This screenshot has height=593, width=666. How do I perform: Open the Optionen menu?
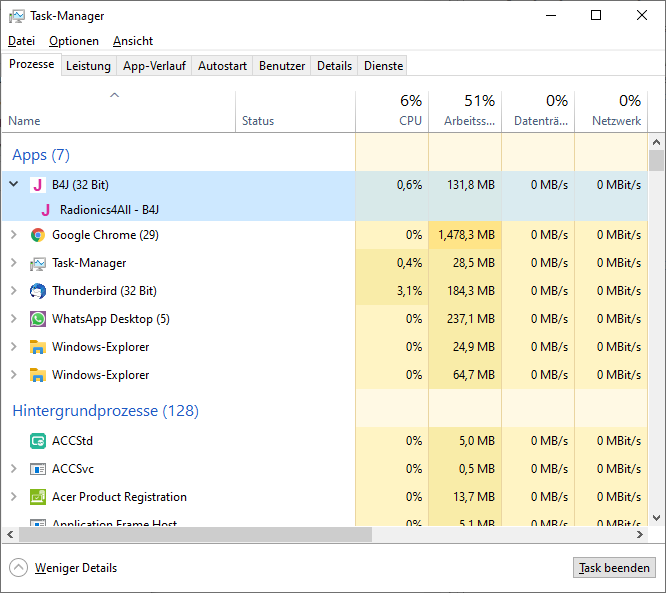tap(74, 41)
